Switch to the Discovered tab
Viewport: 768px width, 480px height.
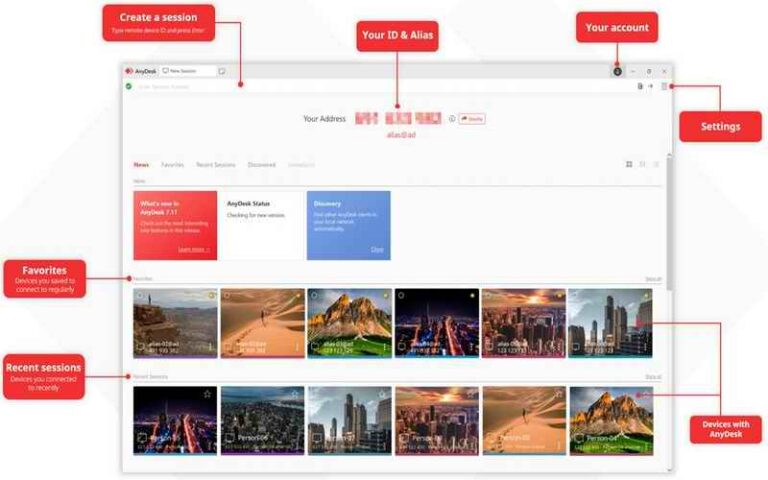coord(262,164)
